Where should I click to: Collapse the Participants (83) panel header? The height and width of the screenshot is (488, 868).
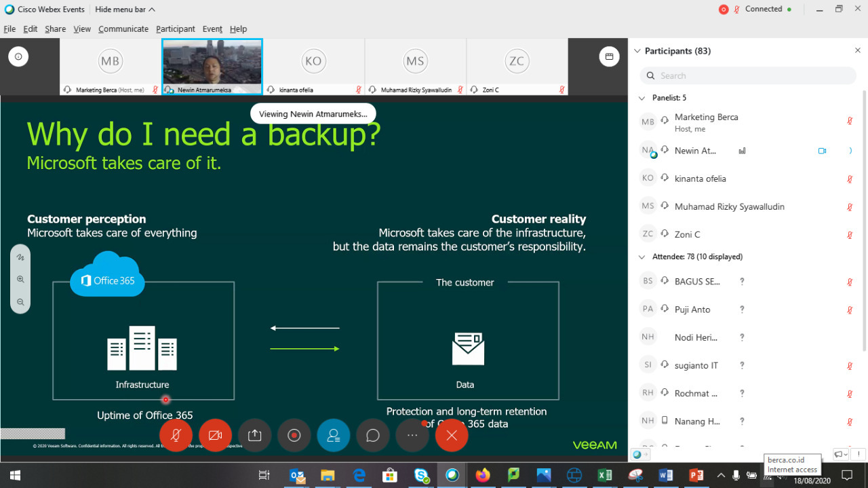(637, 51)
